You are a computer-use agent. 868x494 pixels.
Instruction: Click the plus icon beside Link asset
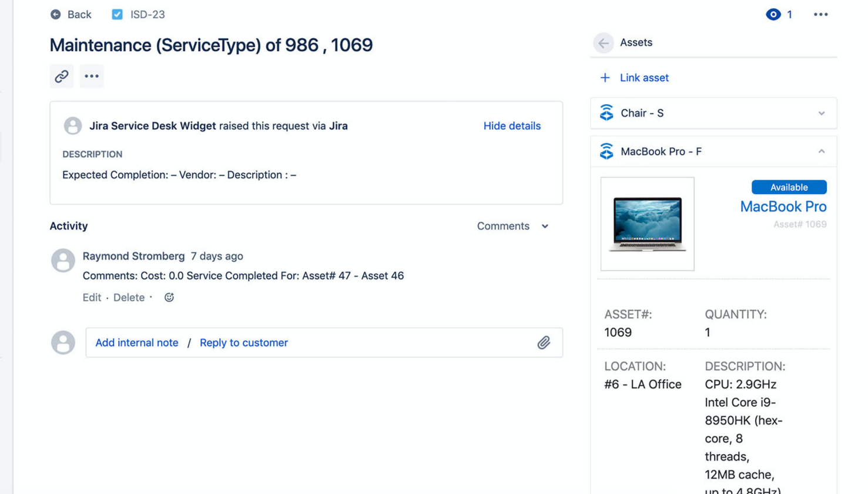tap(605, 78)
